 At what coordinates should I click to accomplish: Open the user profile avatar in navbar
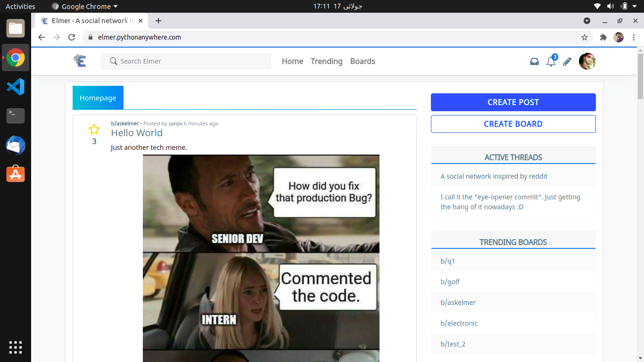[x=587, y=61]
